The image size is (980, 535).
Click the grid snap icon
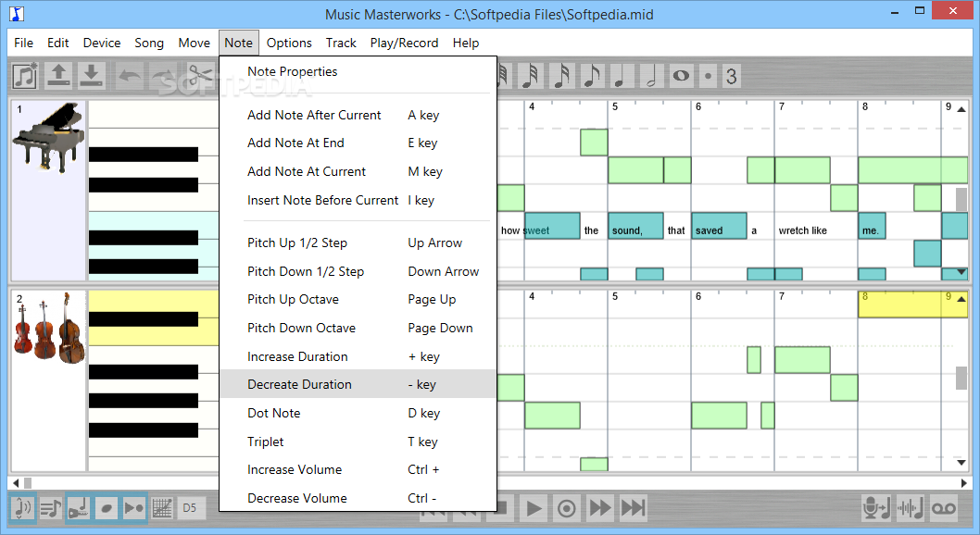tap(162, 507)
